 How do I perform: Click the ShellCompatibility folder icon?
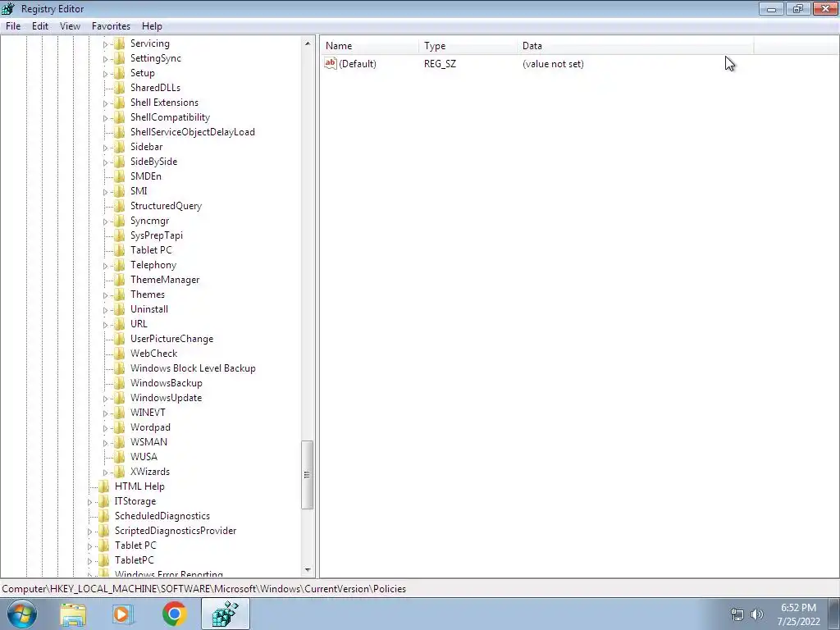pos(120,117)
